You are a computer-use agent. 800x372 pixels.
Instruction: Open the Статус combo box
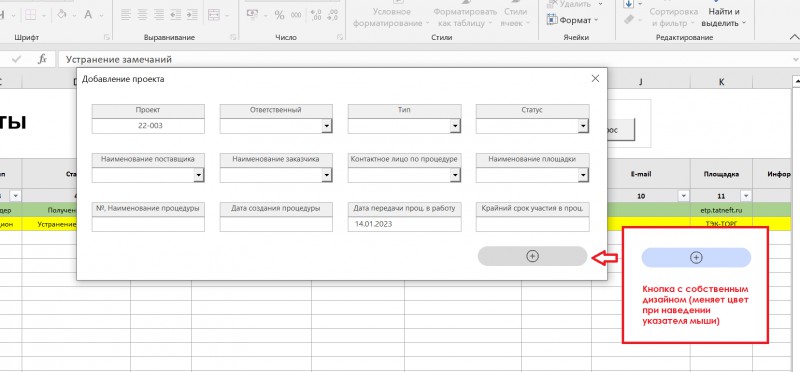click(584, 126)
